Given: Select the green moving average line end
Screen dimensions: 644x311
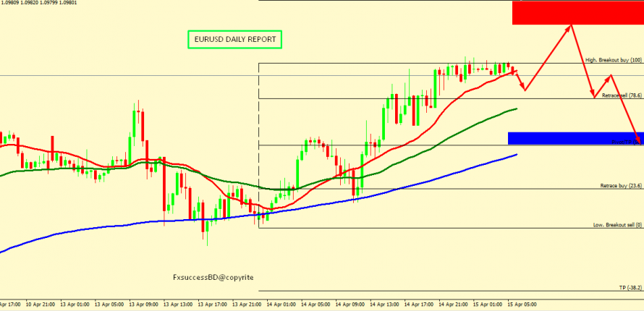Looking at the screenshot, I should tap(516, 108).
